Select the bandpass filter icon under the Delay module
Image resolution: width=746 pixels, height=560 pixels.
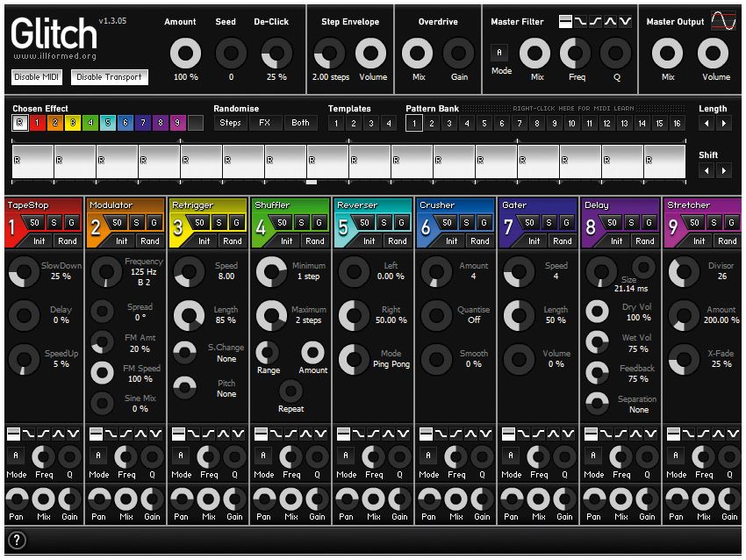pyautogui.click(x=638, y=433)
